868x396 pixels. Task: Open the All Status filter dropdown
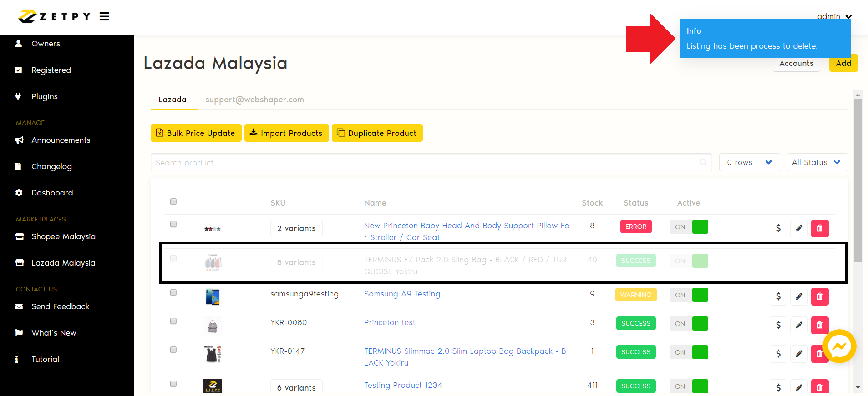(x=817, y=162)
